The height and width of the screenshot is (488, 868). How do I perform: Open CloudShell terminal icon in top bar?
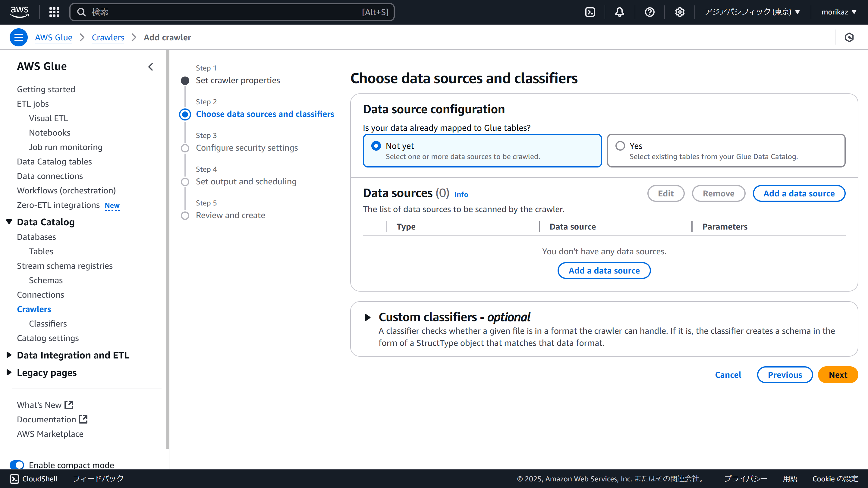coord(590,12)
